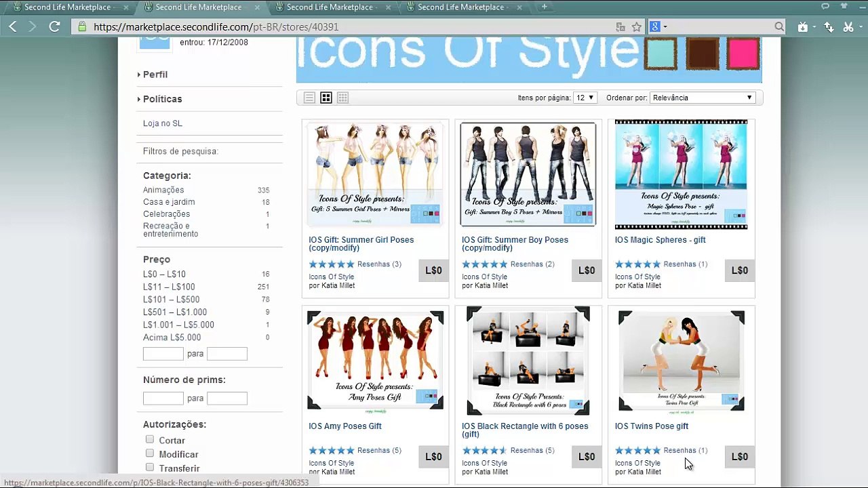Filter price range L$11 – L$100

(169, 287)
